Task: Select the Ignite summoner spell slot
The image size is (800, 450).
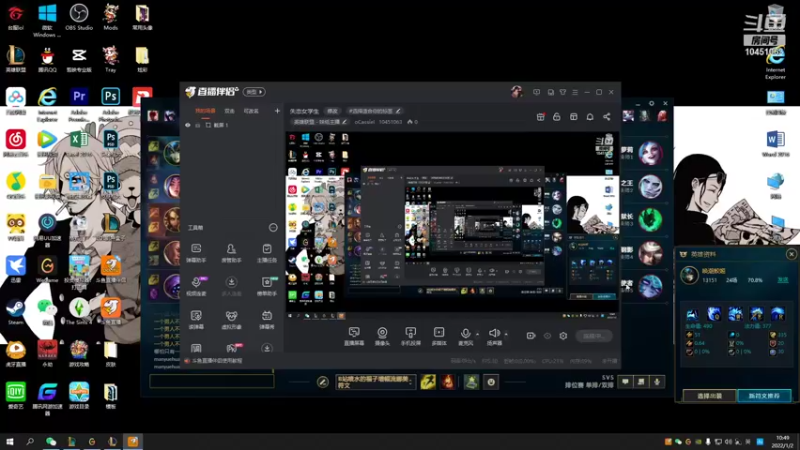Action: coord(447,382)
